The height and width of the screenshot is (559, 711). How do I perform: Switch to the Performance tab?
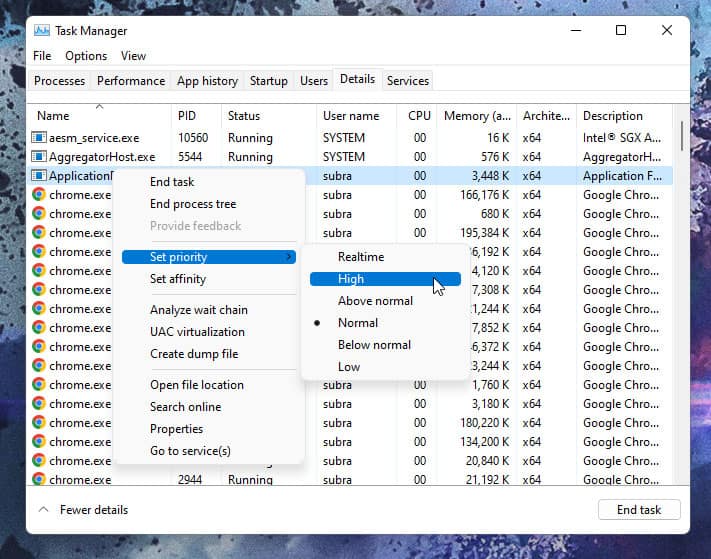[x=131, y=81]
